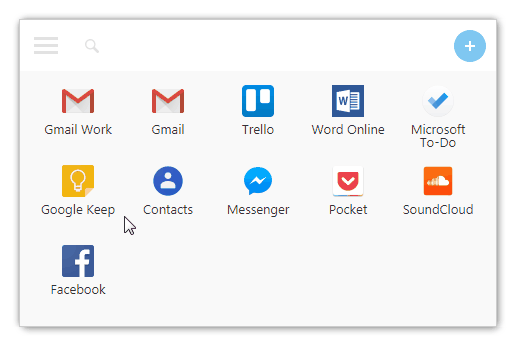Launch the Facebook app icon
The height and width of the screenshot is (360, 516).
(x=78, y=261)
